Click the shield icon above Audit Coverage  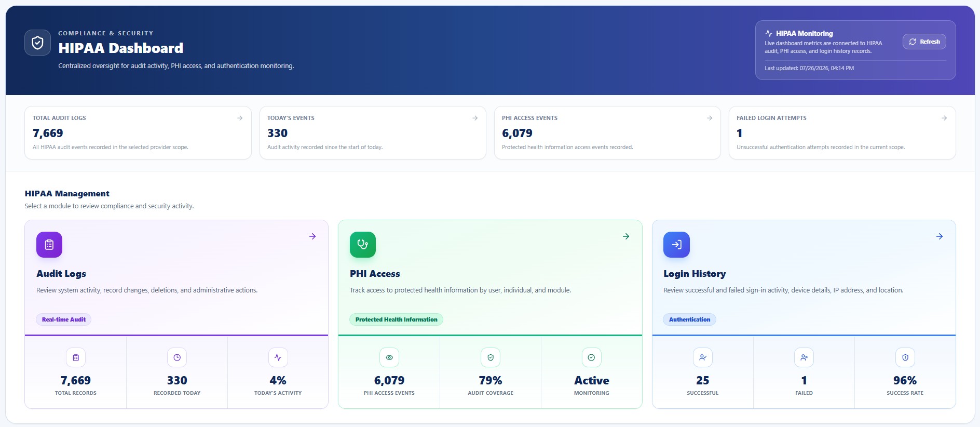(x=491, y=357)
